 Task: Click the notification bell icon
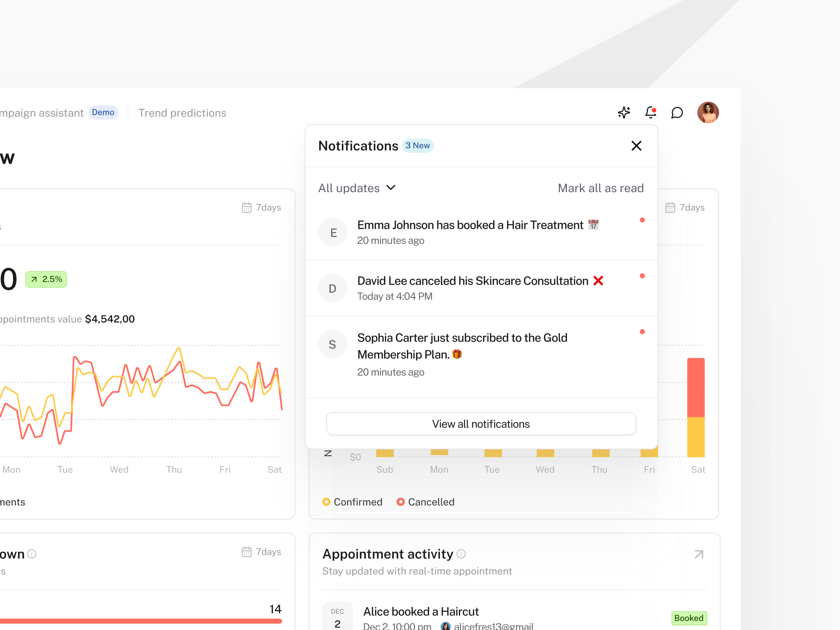click(x=651, y=112)
